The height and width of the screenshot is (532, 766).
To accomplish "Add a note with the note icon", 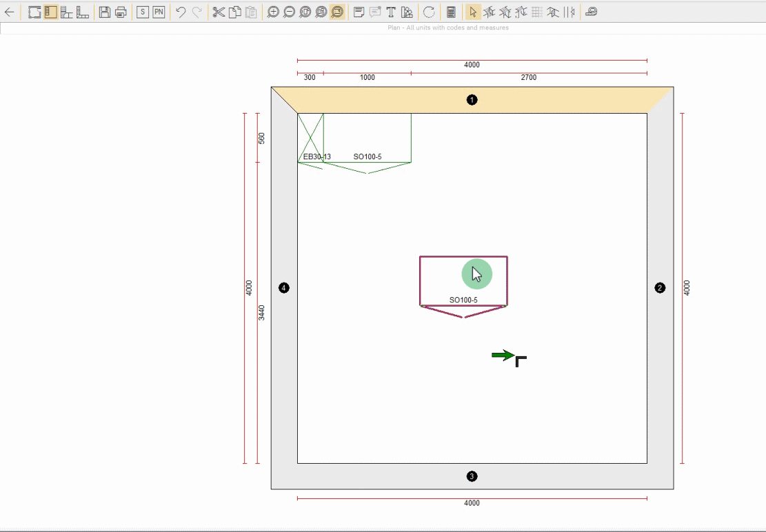I will click(x=359, y=12).
